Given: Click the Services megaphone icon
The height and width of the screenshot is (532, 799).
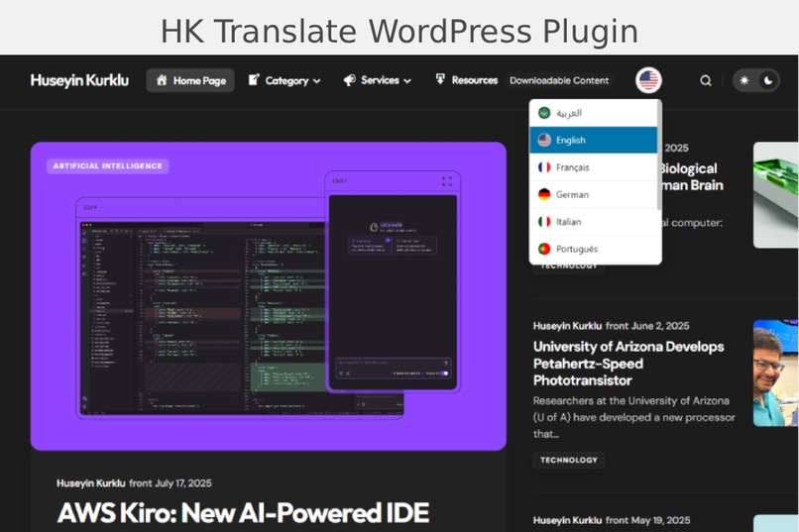Looking at the screenshot, I should 349,80.
